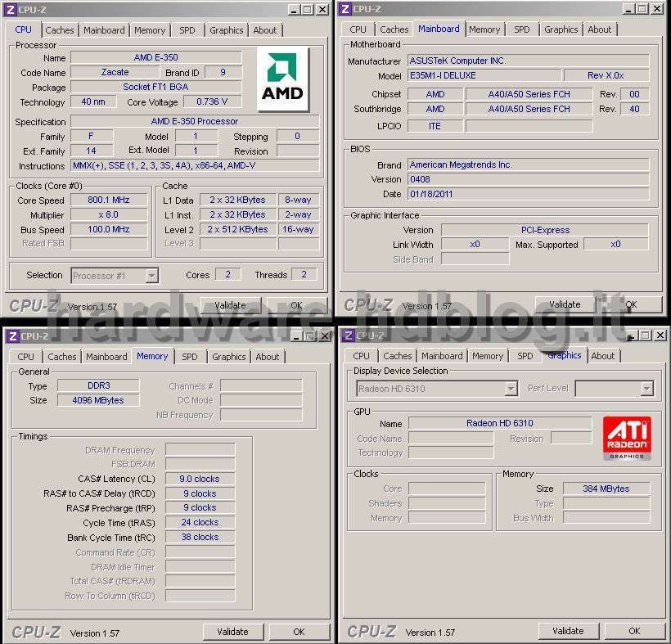Open SPD tab in the Motherboard info window
Image resolution: width=671 pixels, height=644 pixels.
[x=521, y=29]
